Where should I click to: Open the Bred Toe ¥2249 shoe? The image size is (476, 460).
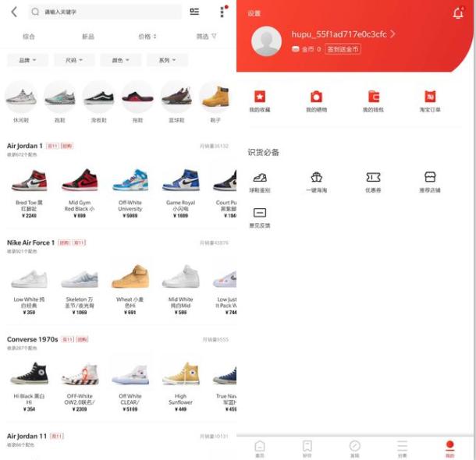tap(29, 192)
